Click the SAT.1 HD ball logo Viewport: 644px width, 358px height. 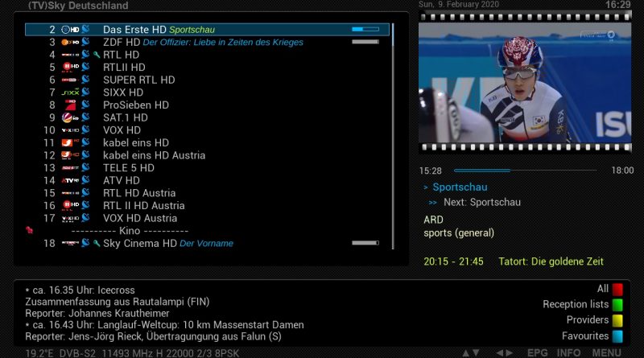pos(70,117)
